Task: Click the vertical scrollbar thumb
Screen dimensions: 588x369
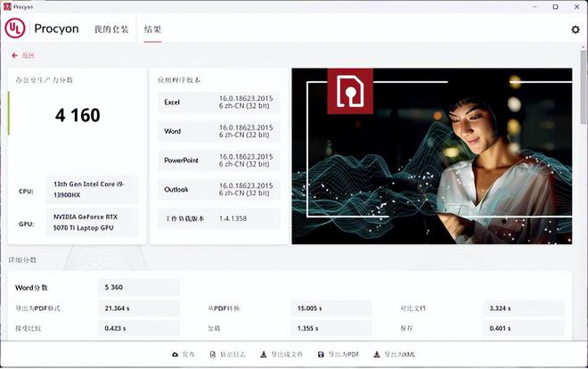Action: pyautogui.click(x=584, y=87)
